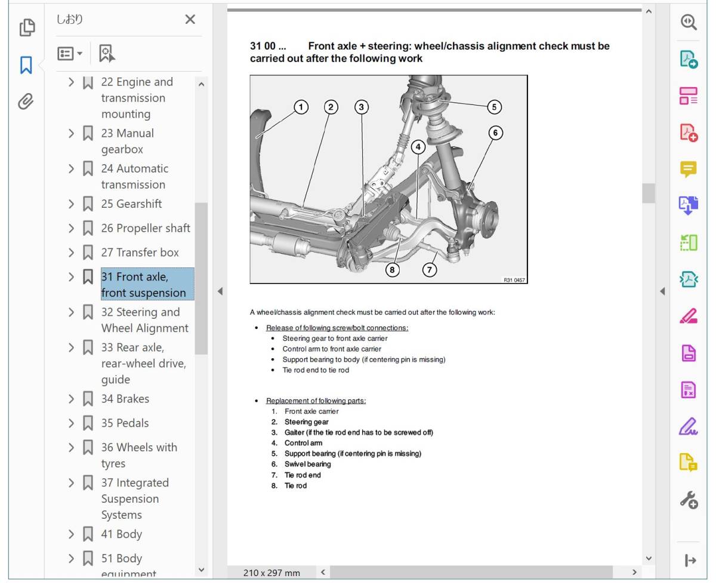The width and height of the screenshot is (716, 588).
Task: Open the Comment tool
Action: (x=689, y=169)
